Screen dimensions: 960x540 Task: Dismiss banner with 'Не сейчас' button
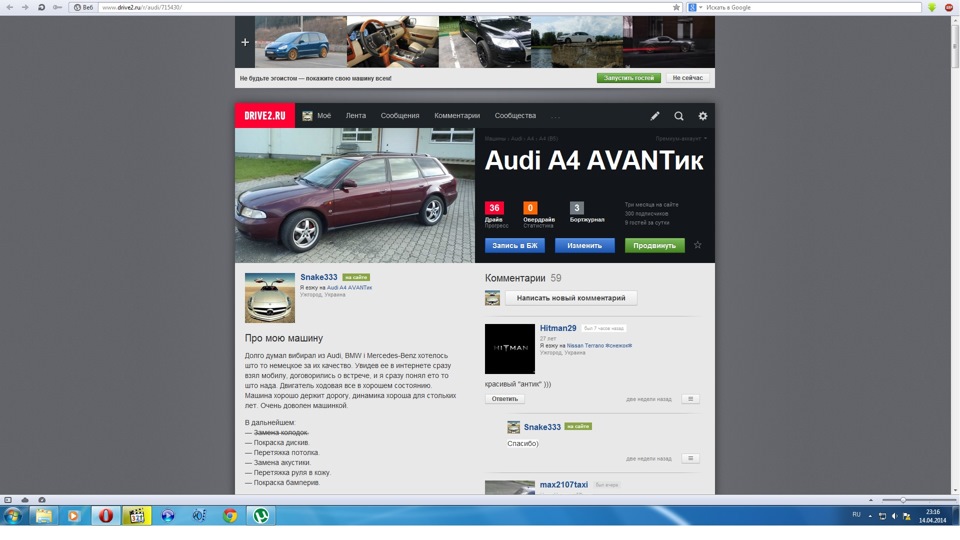pos(688,78)
